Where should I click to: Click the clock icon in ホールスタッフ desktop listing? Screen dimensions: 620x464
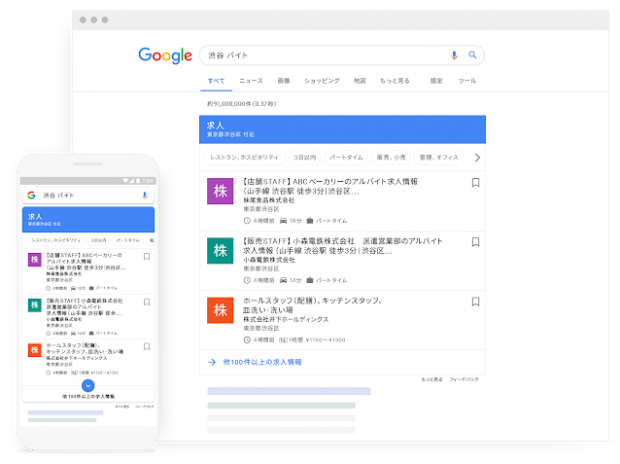[247, 340]
